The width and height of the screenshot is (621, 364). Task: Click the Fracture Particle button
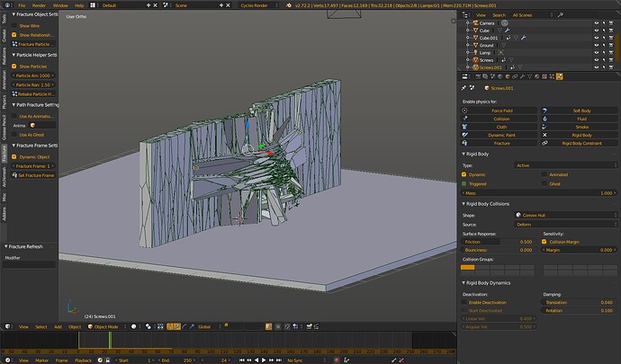click(x=33, y=44)
